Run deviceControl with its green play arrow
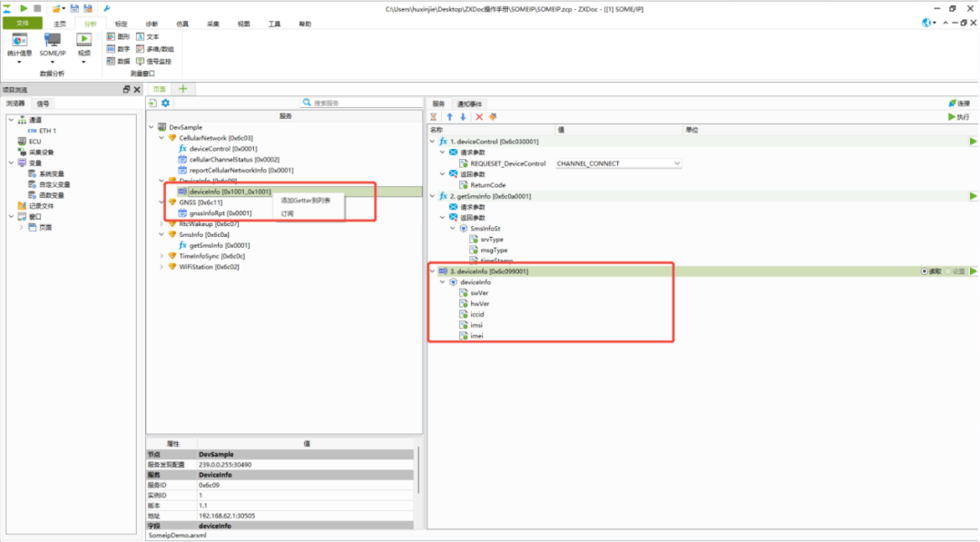This screenshot has width=980, height=542. tap(973, 142)
